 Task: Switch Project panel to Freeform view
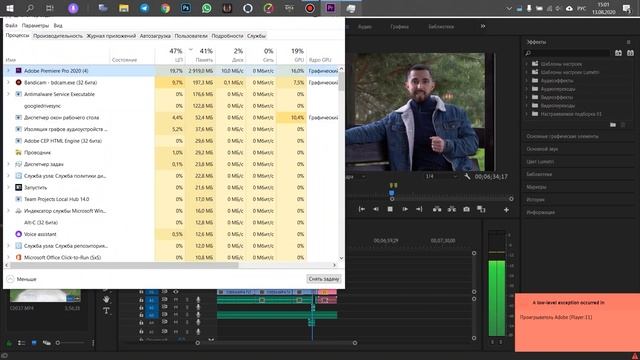tap(47, 343)
